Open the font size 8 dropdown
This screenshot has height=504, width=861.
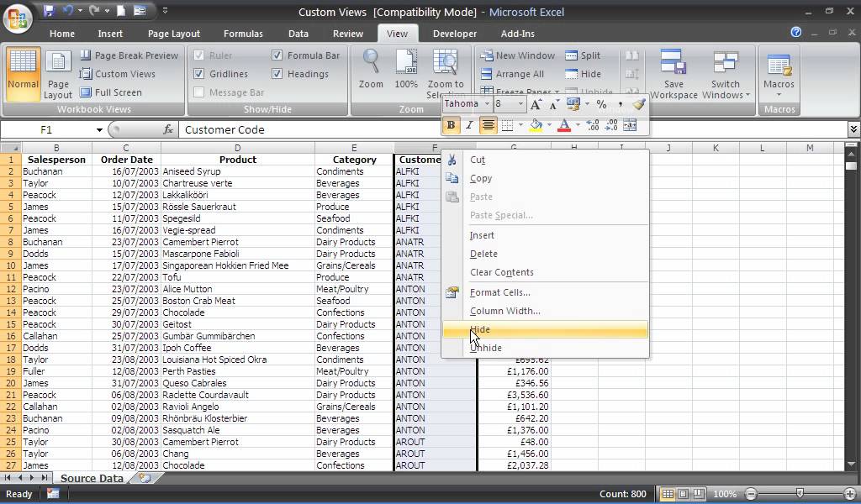click(x=520, y=103)
